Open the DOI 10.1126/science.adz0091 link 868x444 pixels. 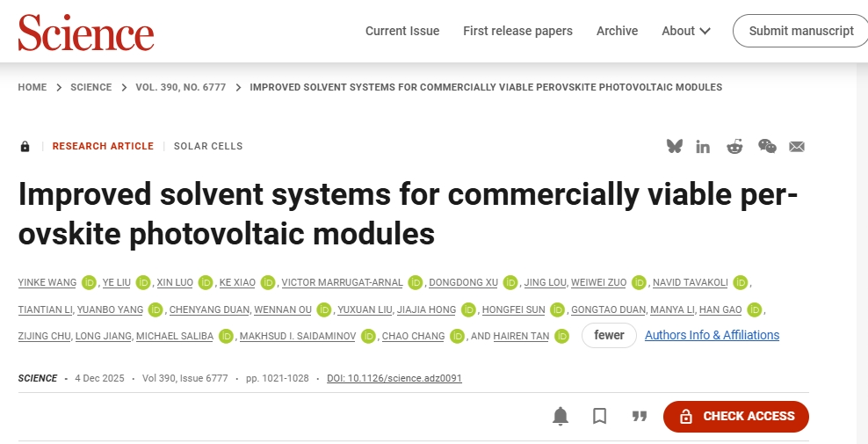394,378
